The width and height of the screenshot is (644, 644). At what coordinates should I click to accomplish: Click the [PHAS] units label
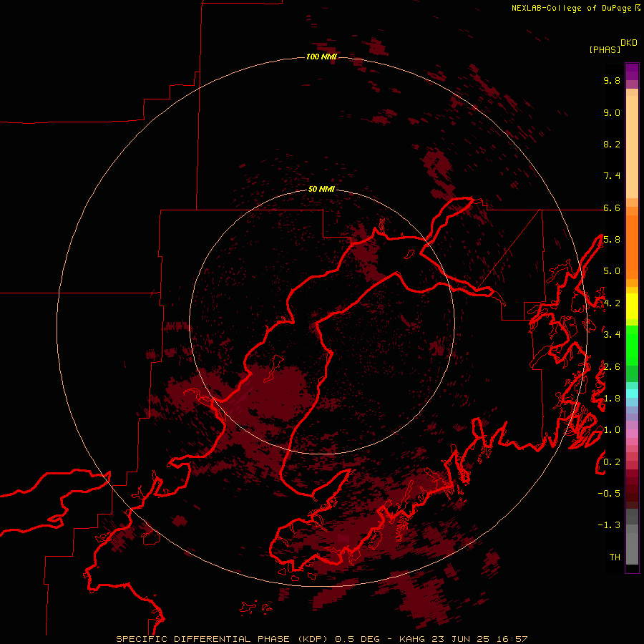[605, 49]
